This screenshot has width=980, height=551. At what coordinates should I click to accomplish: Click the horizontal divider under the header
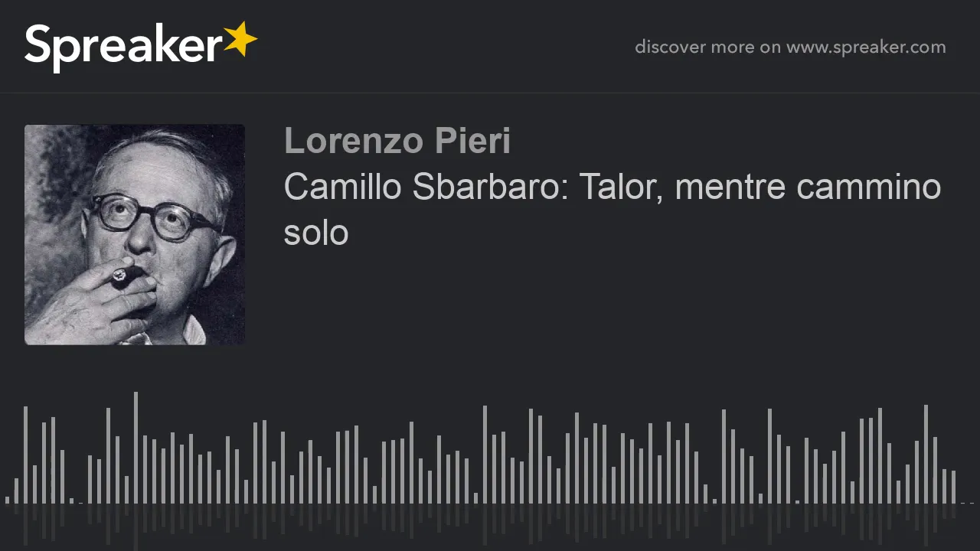490,93
